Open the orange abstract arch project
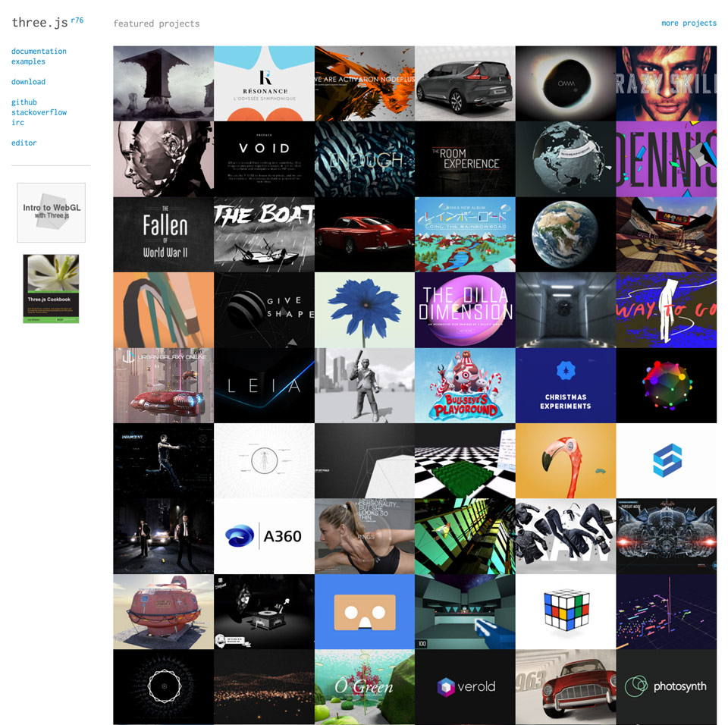Image resolution: width=728 pixels, height=725 pixels. pyautogui.click(x=164, y=310)
